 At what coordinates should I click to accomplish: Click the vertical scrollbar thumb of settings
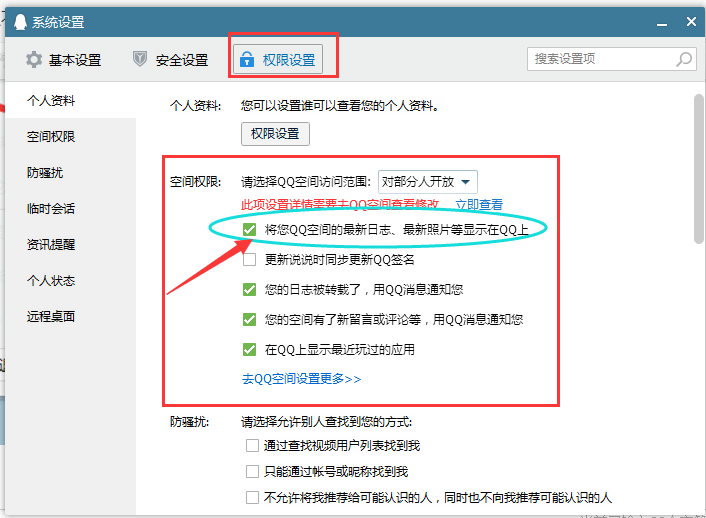click(x=698, y=169)
